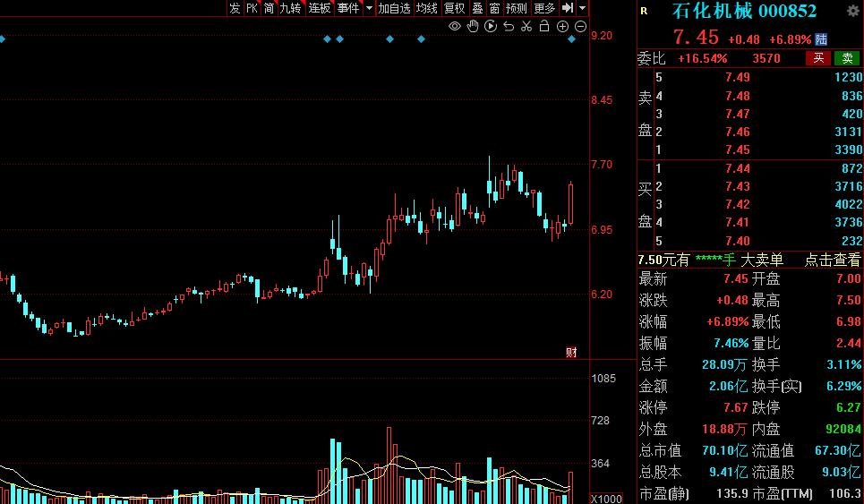Toggle the chart lock icon
This screenshot has height=504, width=864.
[544, 26]
